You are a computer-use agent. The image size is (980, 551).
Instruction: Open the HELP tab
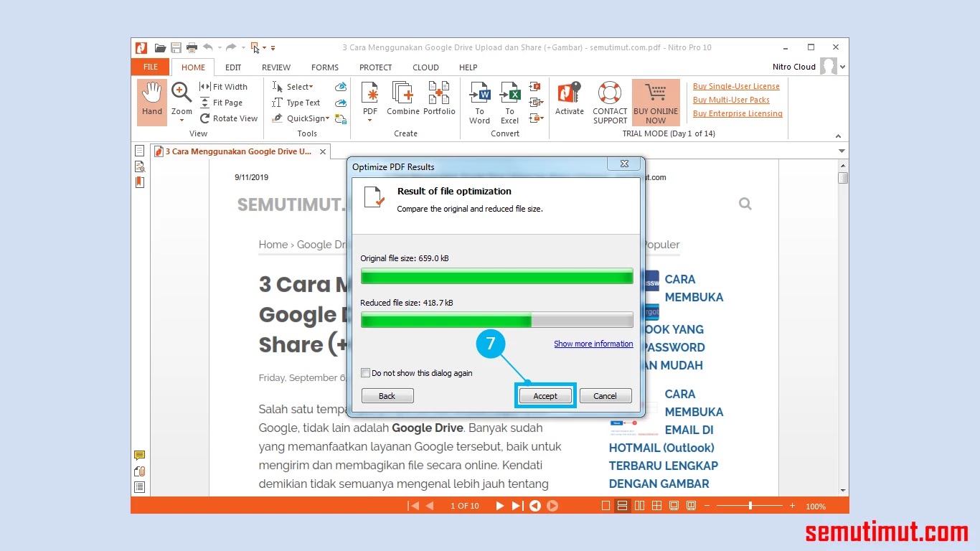[468, 67]
